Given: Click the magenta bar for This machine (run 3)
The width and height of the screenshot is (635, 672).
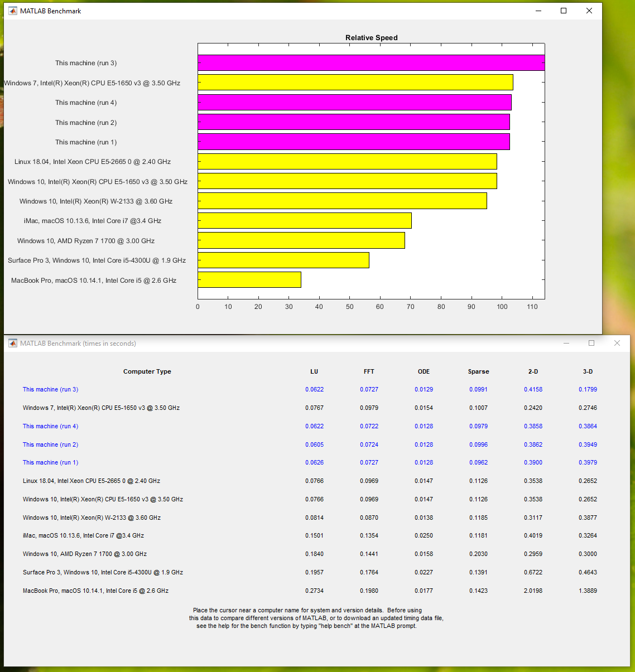Looking at the screenshot, I should point(371,63).
